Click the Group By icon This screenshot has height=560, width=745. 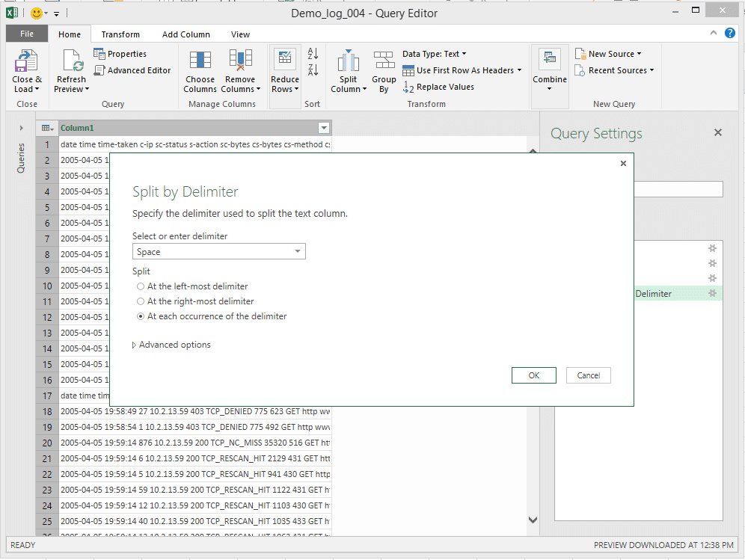tap(384, 61)
